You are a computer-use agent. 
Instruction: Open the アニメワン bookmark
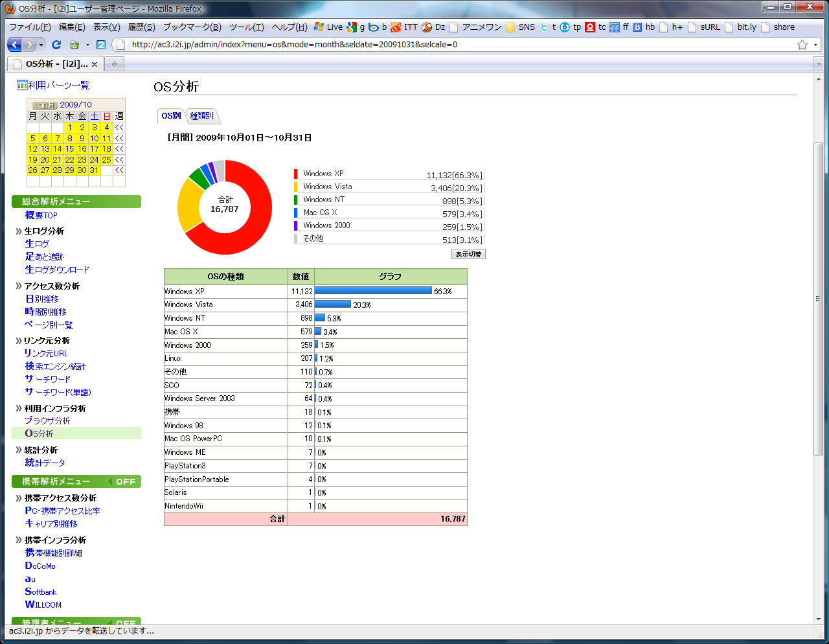[475, 27]
